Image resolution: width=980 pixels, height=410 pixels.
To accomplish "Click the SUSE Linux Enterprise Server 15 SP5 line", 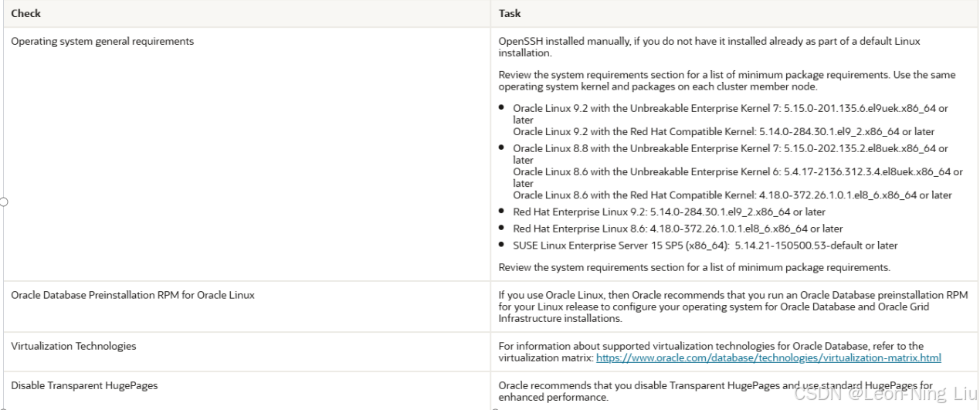I will pos(705,246).
